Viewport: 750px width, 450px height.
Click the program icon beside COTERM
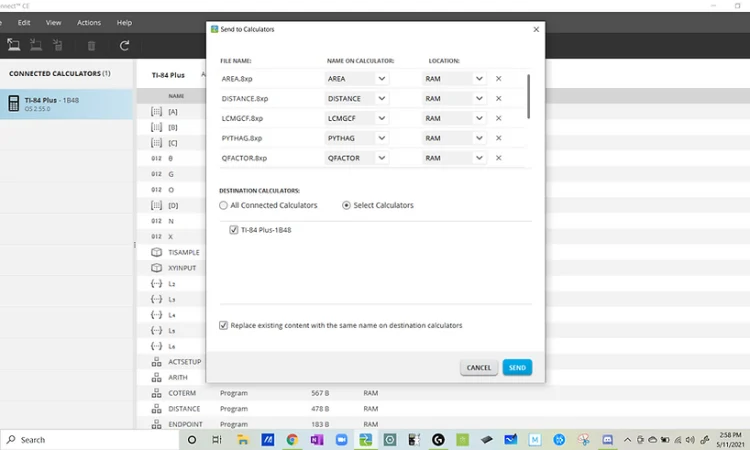pyautogui.click(x=156, y=393)
